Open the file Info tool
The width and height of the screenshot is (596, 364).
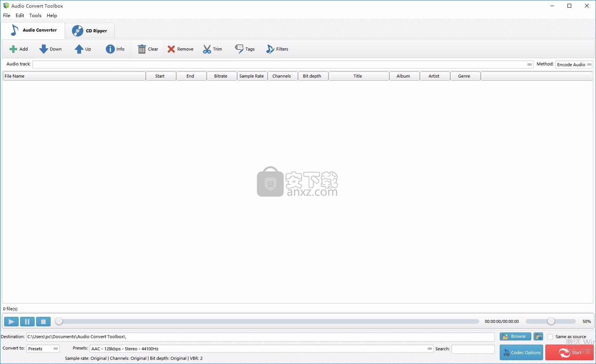[x=115, y=49]
